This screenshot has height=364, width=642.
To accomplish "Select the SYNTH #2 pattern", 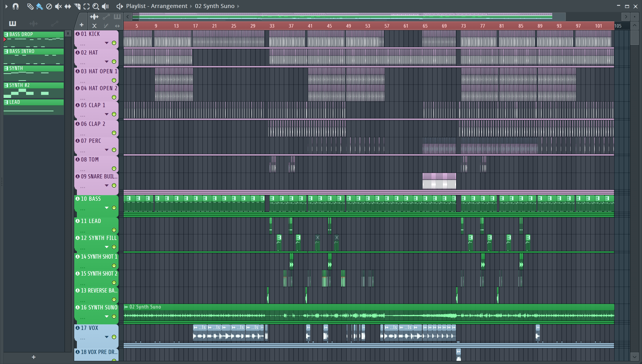I will coord(34,90).
